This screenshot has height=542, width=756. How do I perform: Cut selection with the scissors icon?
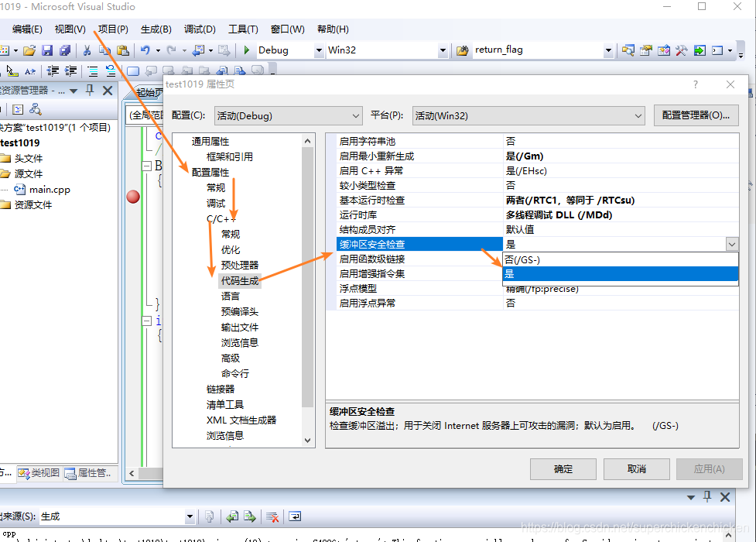click(x=87, y=50)
